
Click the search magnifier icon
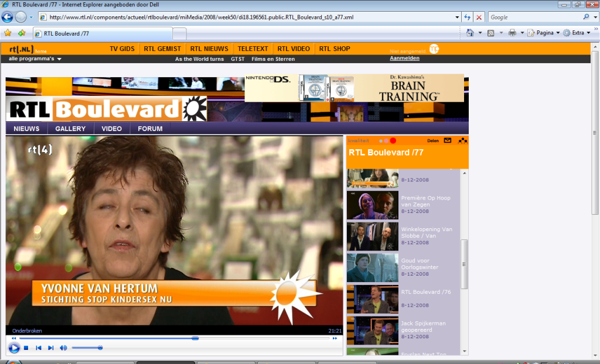point(586,17)
